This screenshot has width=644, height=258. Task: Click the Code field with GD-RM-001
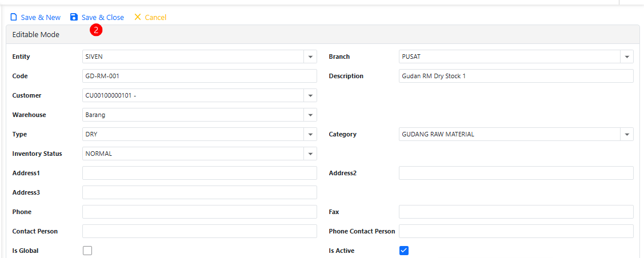pos(199,76)
